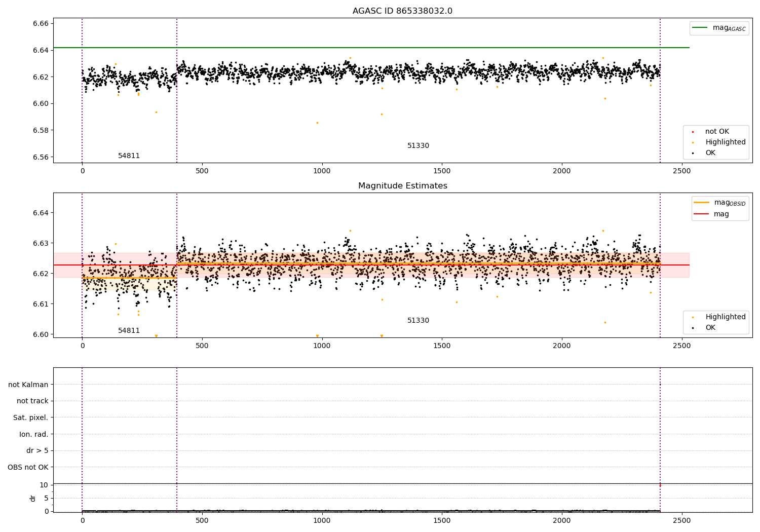Viewport: 760px width, 532px height.
Task: Click the "dr > 5" row label
Action: (37, 451)
